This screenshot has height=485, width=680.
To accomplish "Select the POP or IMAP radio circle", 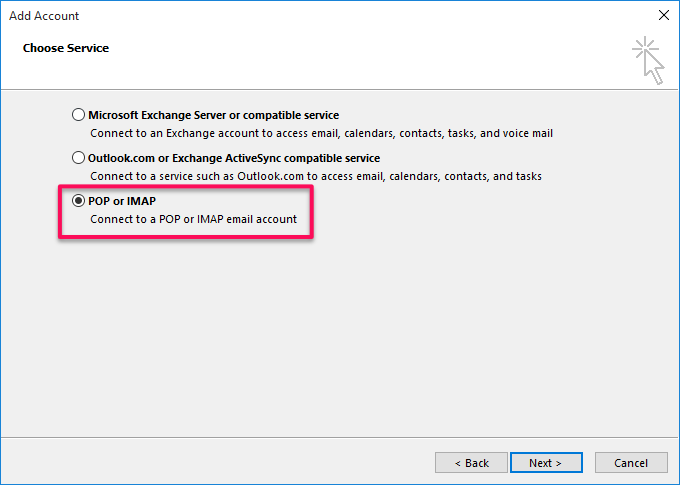I will [x=79, y=201].
